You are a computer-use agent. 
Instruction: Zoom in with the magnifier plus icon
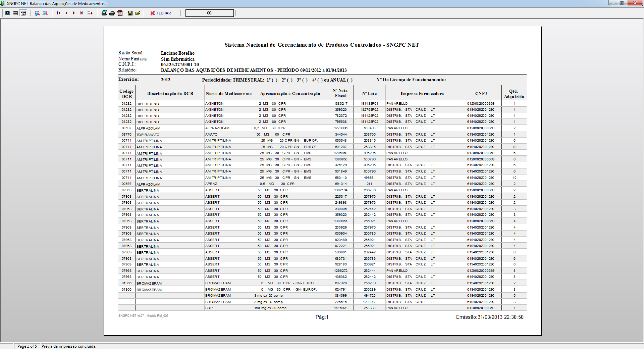coord(37,13)
